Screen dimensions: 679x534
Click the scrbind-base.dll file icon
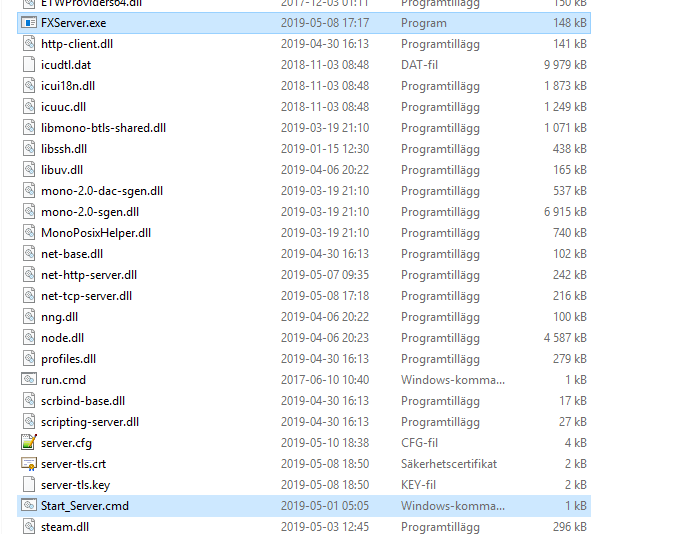pos(29,401)
